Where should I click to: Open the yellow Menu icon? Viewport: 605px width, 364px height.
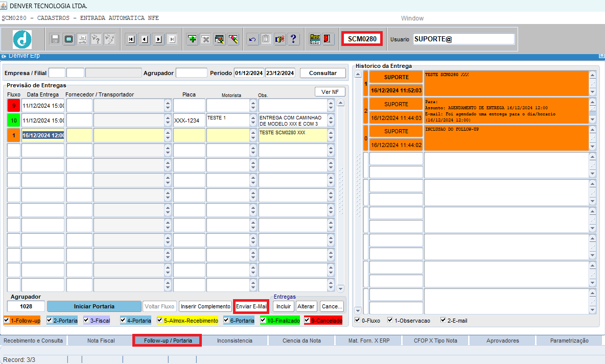click(315, 39)
